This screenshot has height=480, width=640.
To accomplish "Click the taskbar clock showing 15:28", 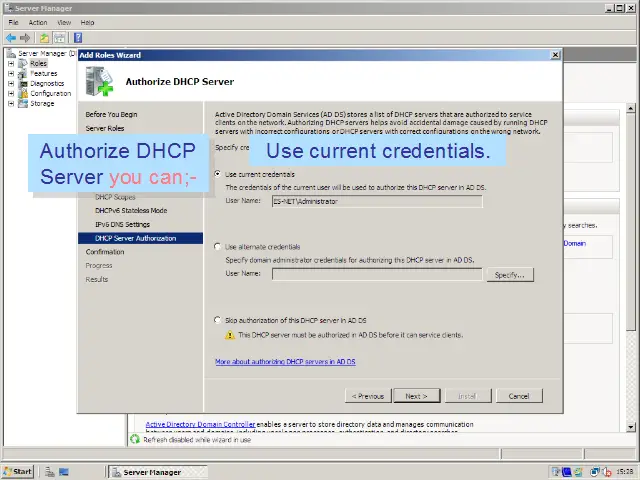I will [x=625, y=472].
